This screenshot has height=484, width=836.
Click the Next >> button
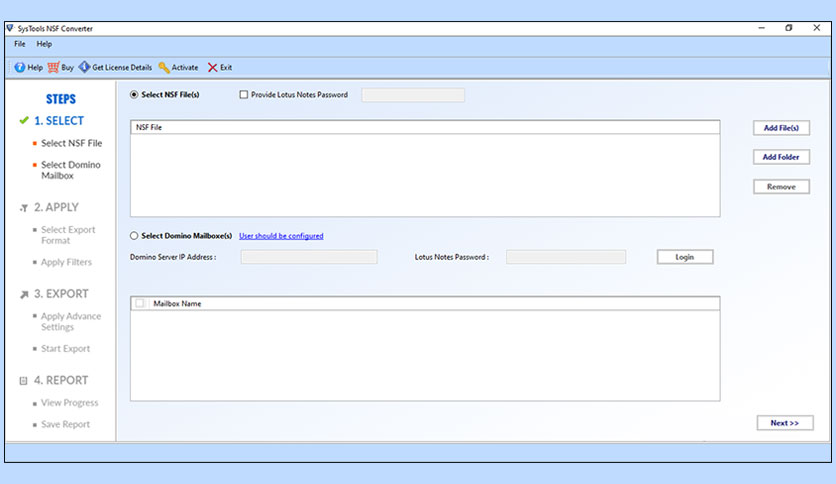[785, 423]
